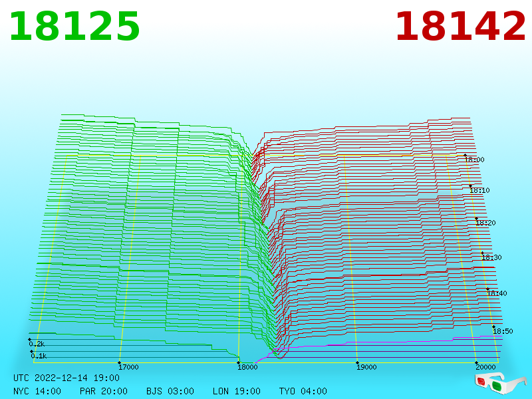Click the 0.2k volume axis label
This screenshot has width=532, height=399.
pos(37,344)
